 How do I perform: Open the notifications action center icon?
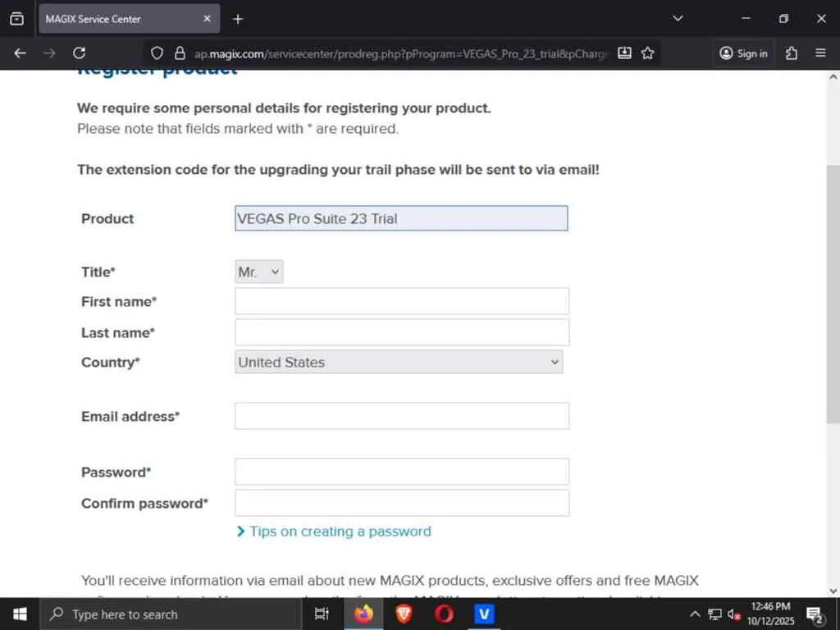coord(815,614)
